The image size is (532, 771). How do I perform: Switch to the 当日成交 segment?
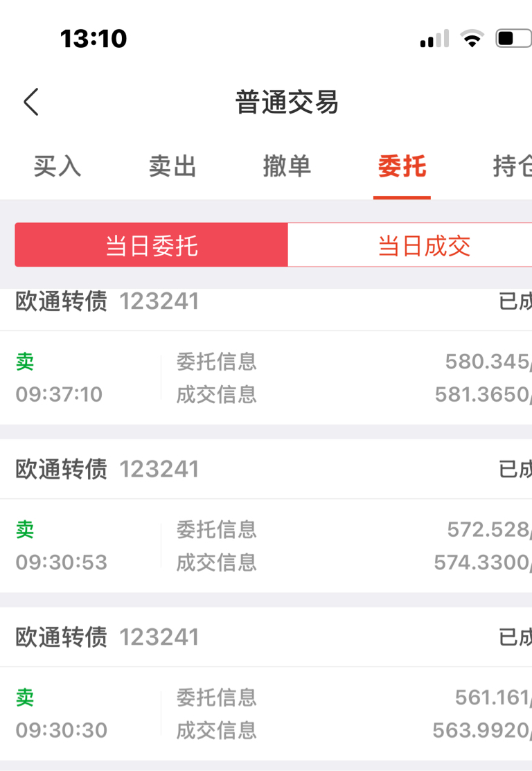point(409,245)
